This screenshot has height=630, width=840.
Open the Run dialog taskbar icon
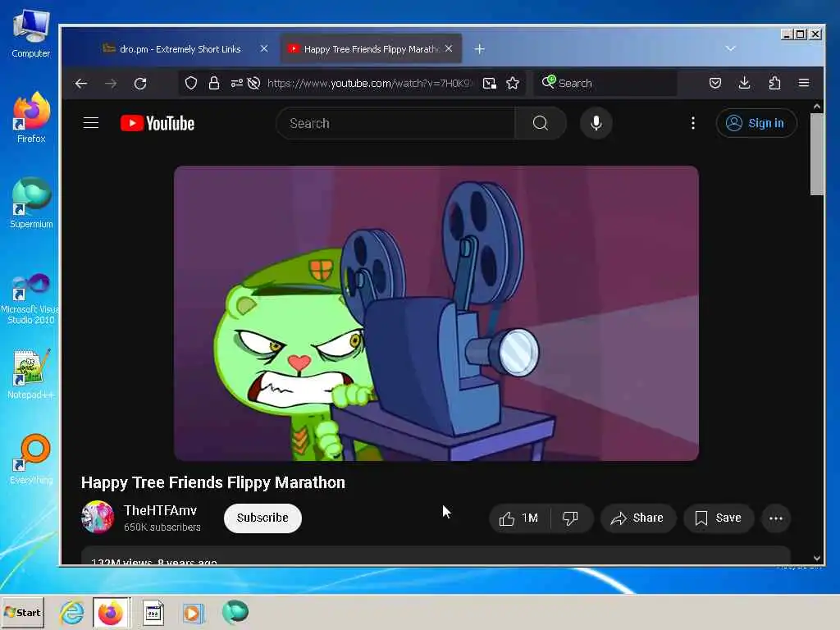pyautogui.click(x=153, y=612)
